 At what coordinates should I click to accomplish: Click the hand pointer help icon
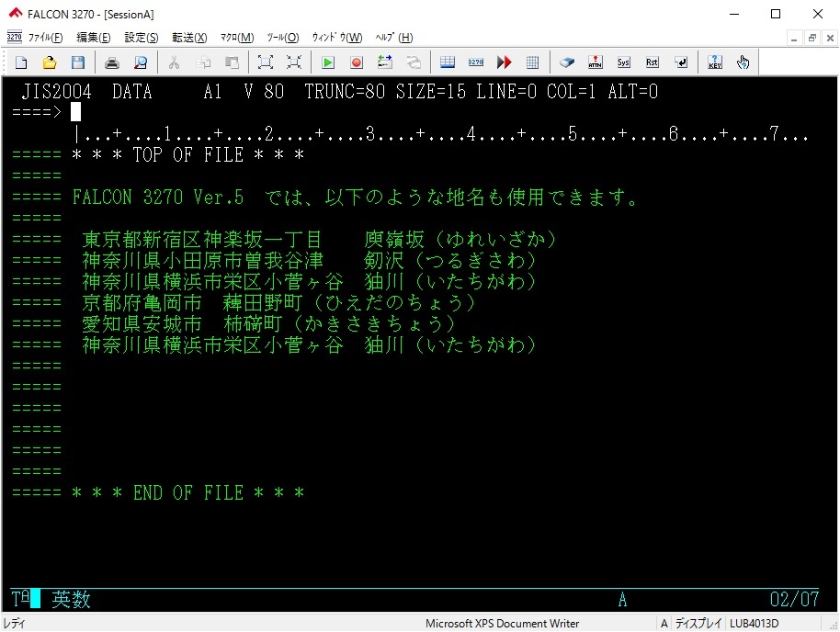coord(743,62)
